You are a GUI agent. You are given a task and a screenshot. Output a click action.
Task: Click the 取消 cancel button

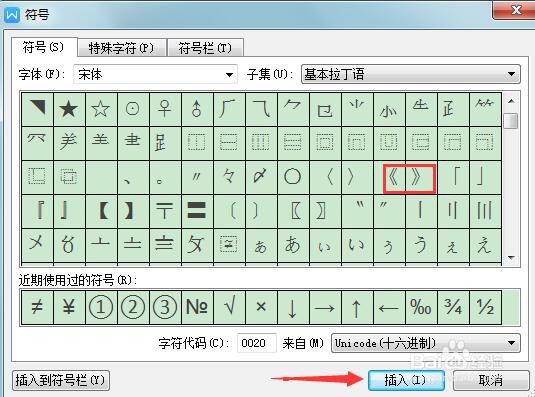pos(491,380)
